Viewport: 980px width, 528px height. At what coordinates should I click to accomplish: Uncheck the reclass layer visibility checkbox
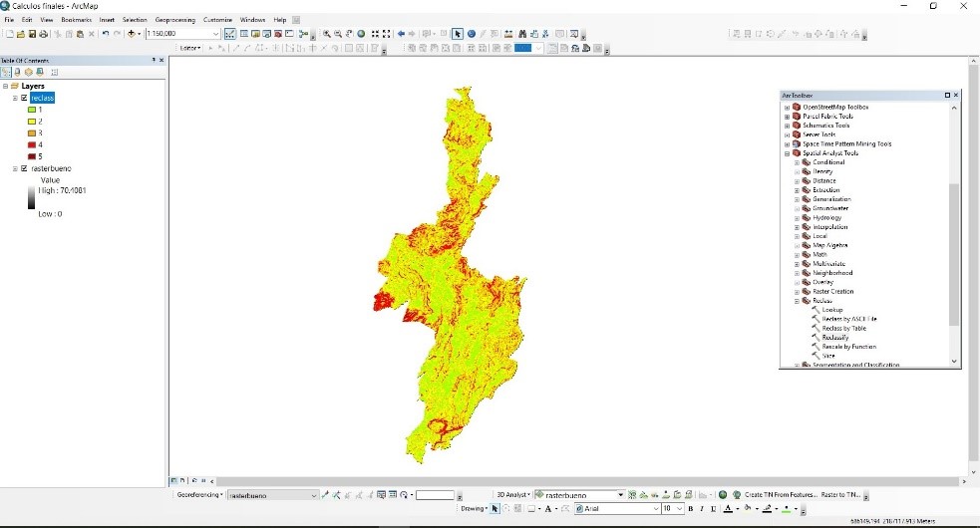[x=24, y=98]
